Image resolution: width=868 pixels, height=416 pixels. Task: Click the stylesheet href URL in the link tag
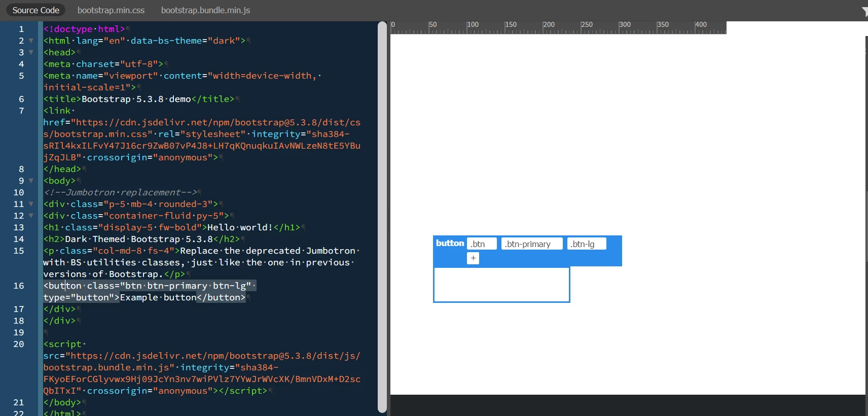pos(202,128)
